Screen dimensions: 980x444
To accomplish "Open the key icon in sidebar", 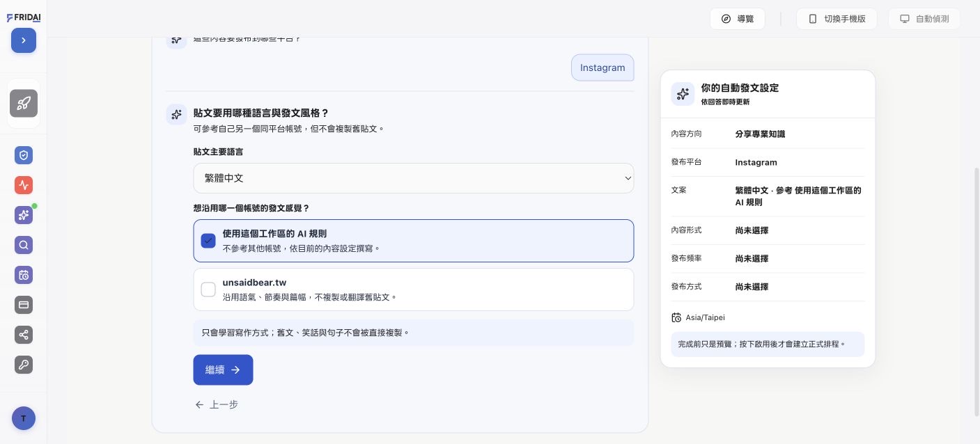I will coord(24,365).
